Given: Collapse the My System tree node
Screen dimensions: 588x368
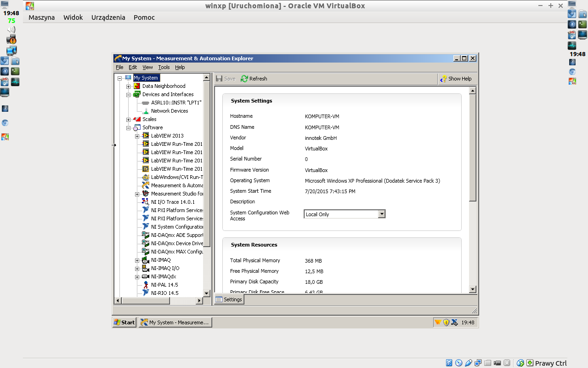Looking at the screenshot, I should pyautogui.click(x=120, y=78).
